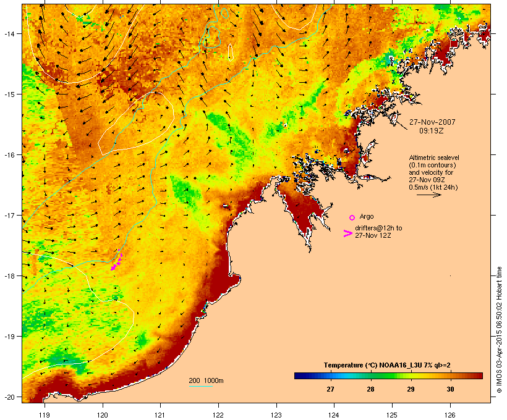Click the 'and velocity for' legend line
The image size is (507, 420).
coord(431,172)
